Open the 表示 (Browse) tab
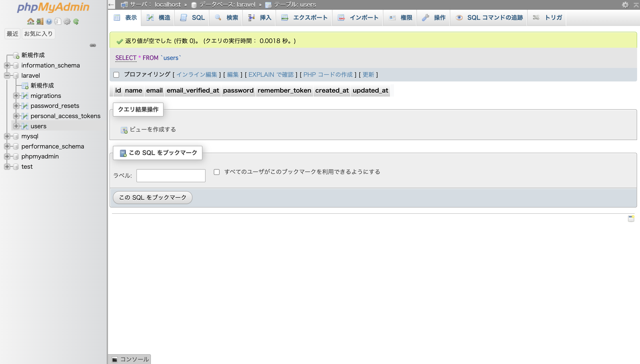This screenshot has height=364, width=640. [x=125, y=18]
